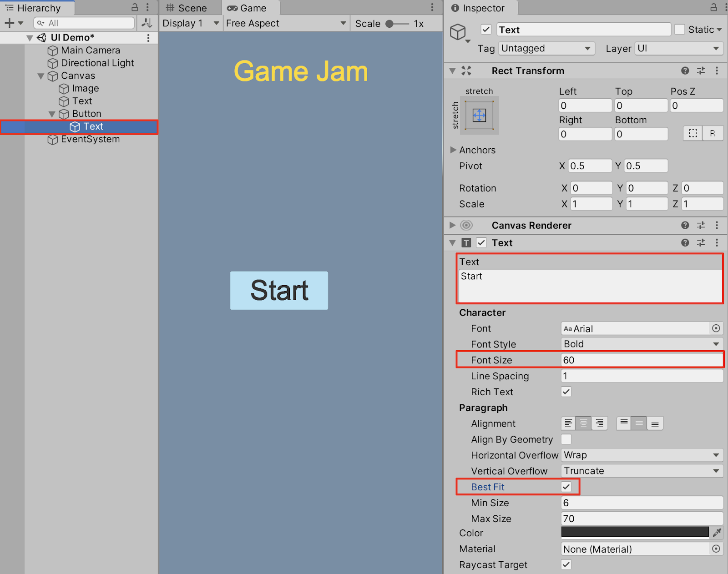Open the Font Style dropdown

coord(642,344)
